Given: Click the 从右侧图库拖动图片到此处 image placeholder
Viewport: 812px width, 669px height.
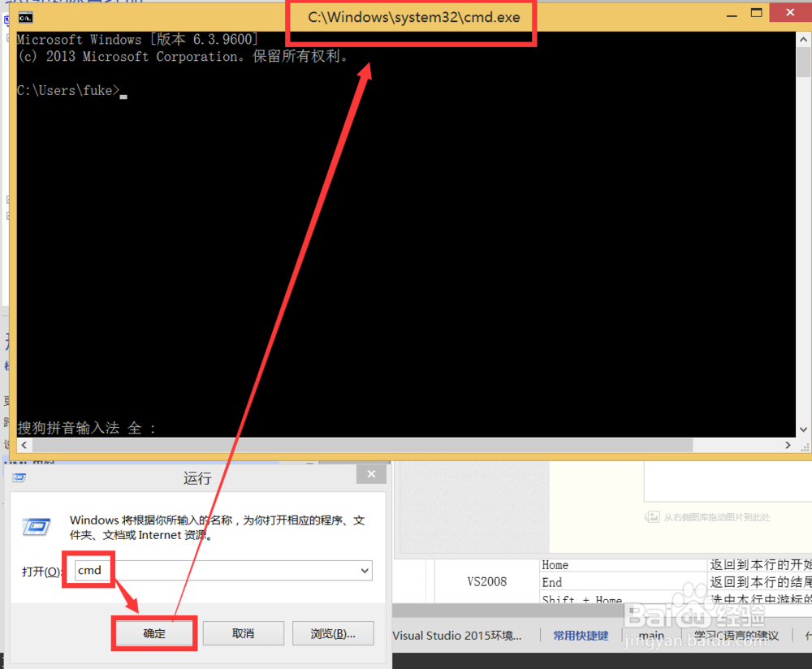Looking at the screenshot, I should click(707, 516).
